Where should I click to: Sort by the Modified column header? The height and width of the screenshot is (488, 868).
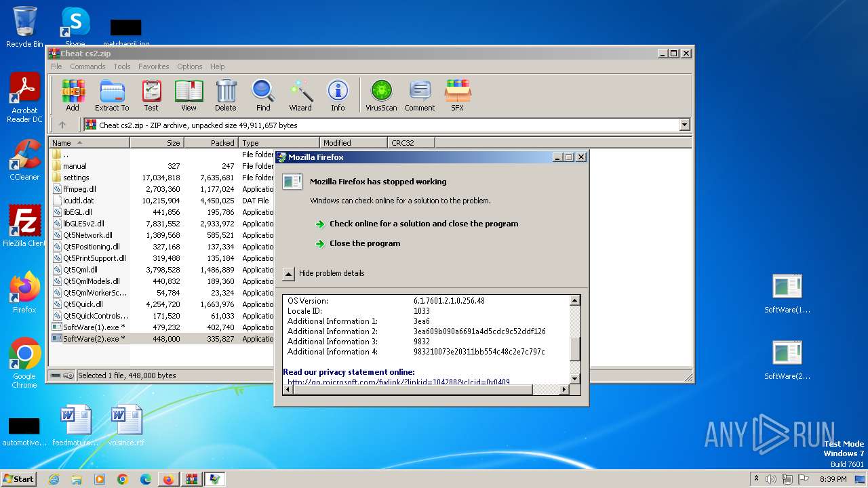pos(353,143)
